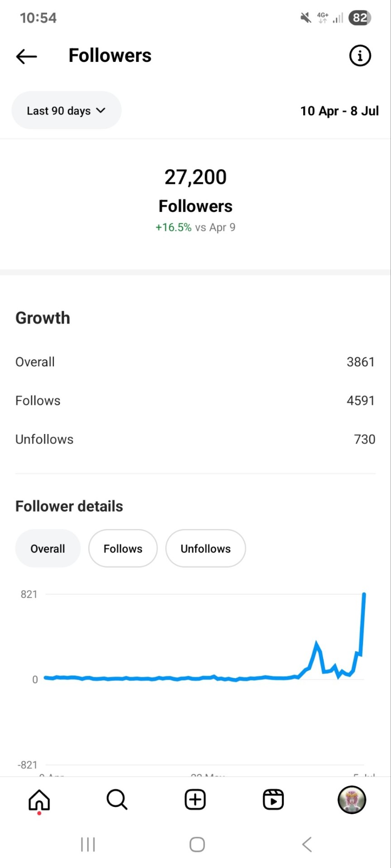Tap the back arrow icon
The height and width of the screenshot is (868, 391).
26,56
